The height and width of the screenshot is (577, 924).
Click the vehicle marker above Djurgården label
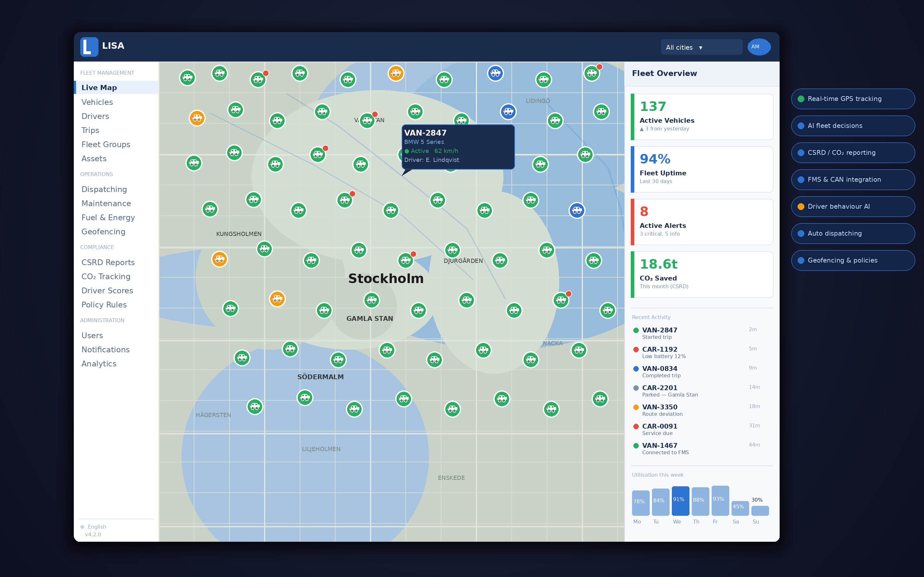[x=452, y=250]
